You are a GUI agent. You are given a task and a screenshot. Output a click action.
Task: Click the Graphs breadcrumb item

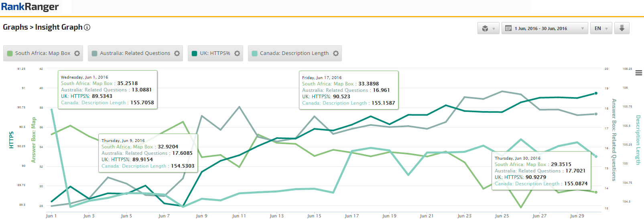click(15, 27)
